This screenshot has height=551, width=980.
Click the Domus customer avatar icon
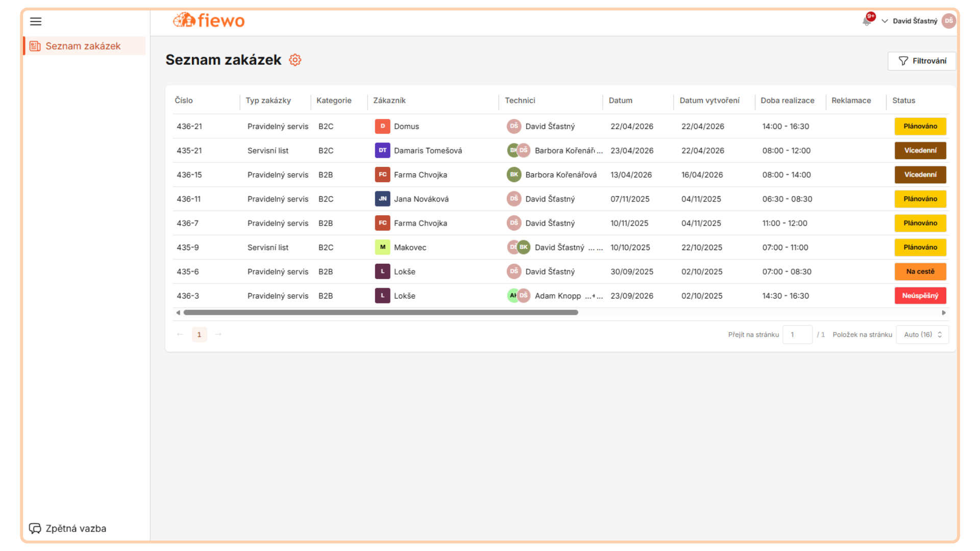point(382,126)
